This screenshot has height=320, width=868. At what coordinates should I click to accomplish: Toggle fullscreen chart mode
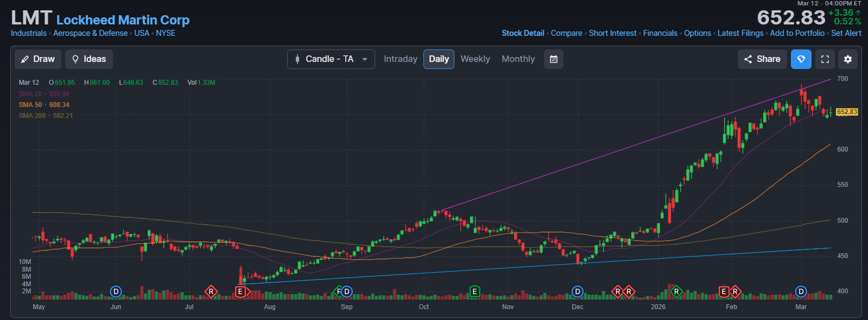click(x=825, y=59)
